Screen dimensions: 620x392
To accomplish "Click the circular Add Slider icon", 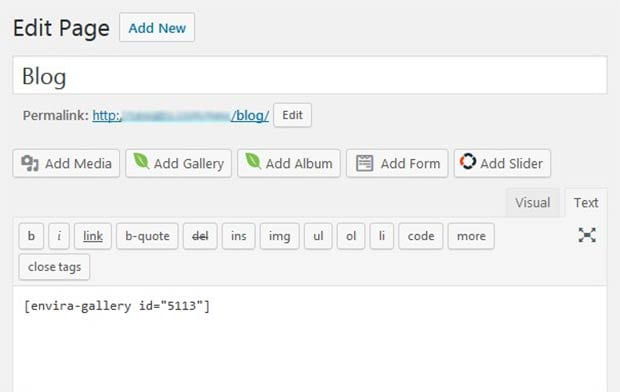I will (x=467, y=161).
